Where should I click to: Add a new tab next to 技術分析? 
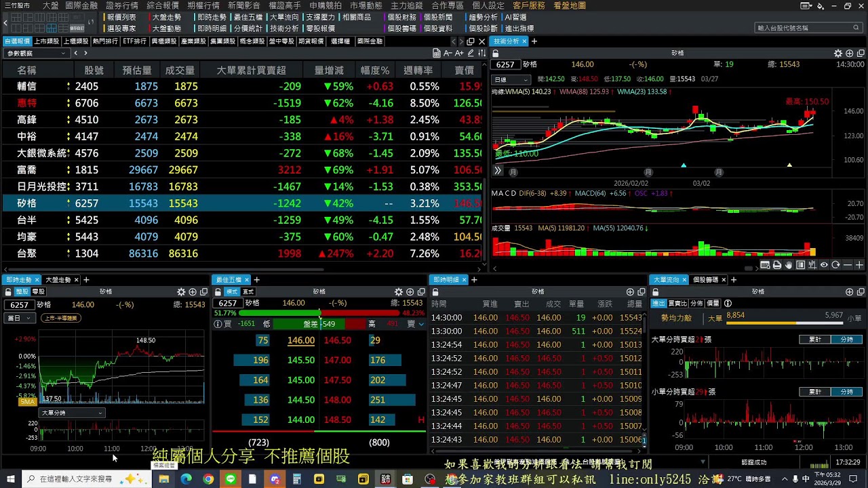point(534,41)
